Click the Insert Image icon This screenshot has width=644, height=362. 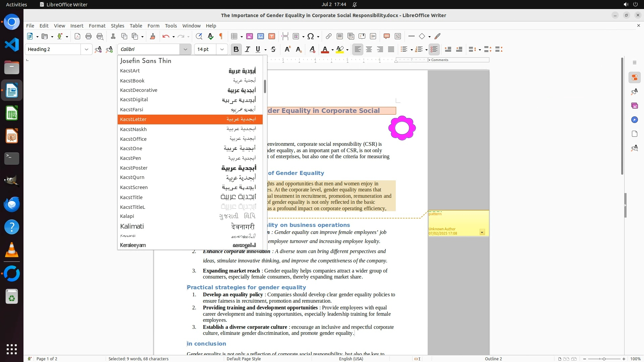(x=249, y=36)
